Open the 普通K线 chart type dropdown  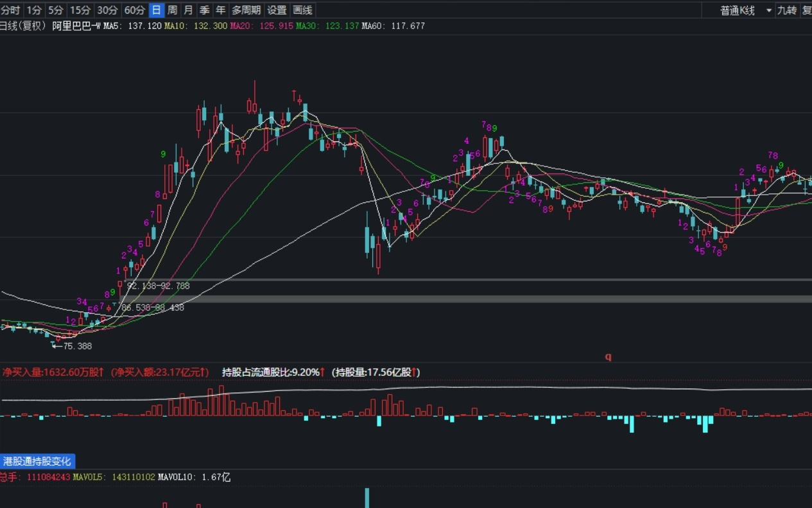[747, 10]
